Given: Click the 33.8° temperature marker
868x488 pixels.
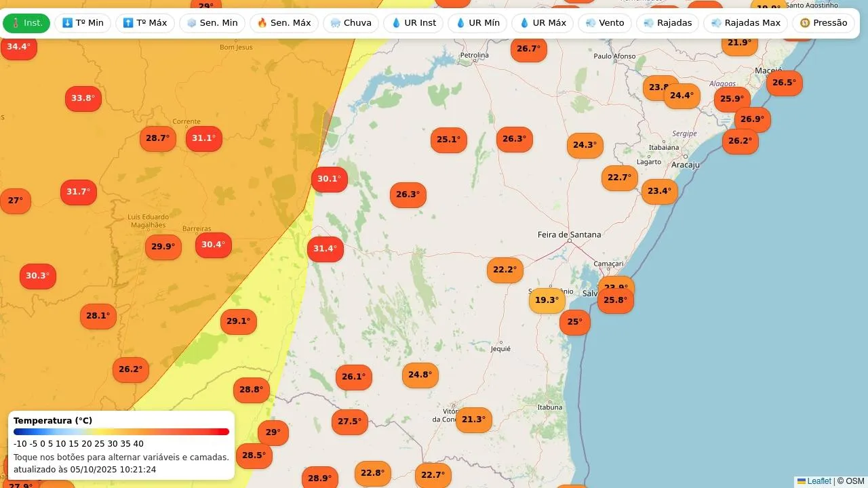Looking at the screenshot, I should pyautogui.click(x=83, y=98).
